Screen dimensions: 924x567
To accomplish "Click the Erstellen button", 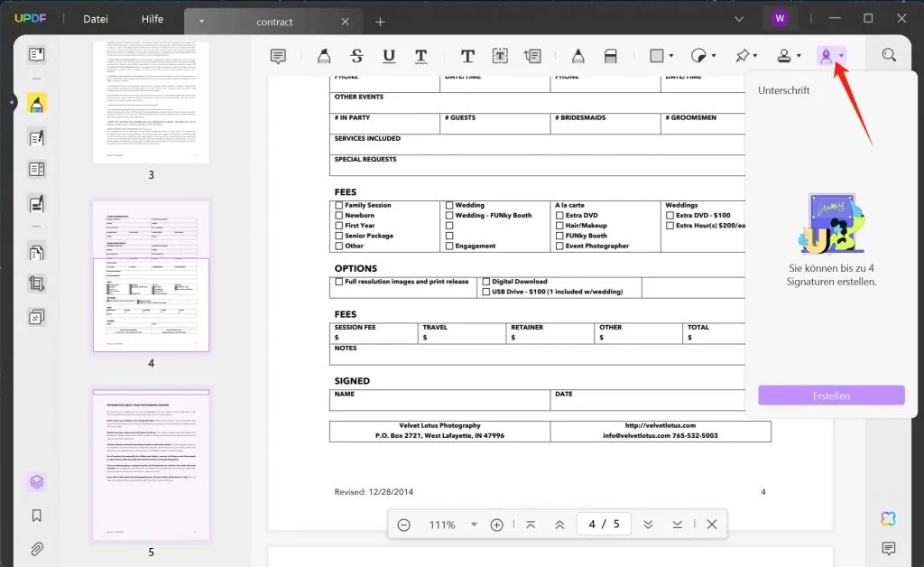I will 831,395.
